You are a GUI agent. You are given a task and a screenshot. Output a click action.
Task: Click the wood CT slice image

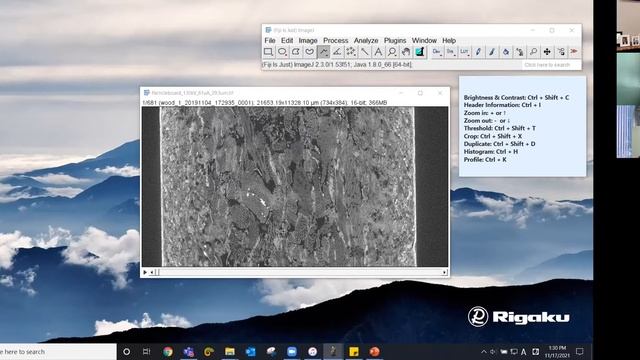(294, 187)
